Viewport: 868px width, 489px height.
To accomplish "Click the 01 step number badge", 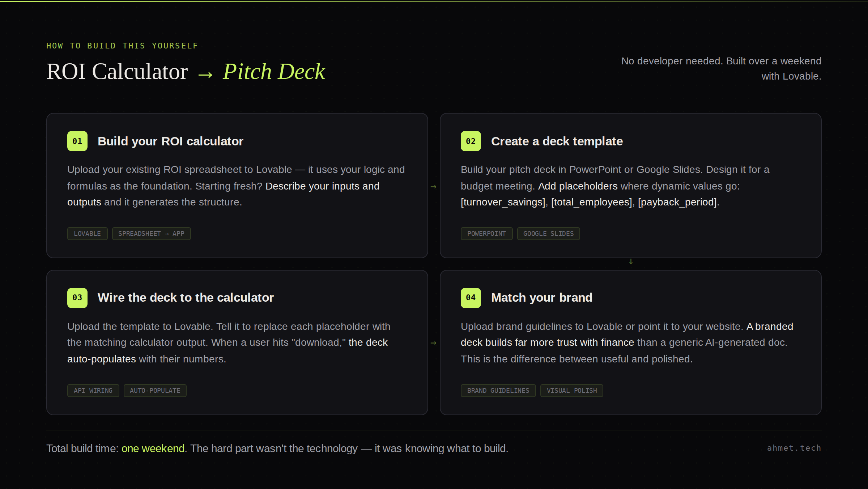I will [x=77, y=141].
